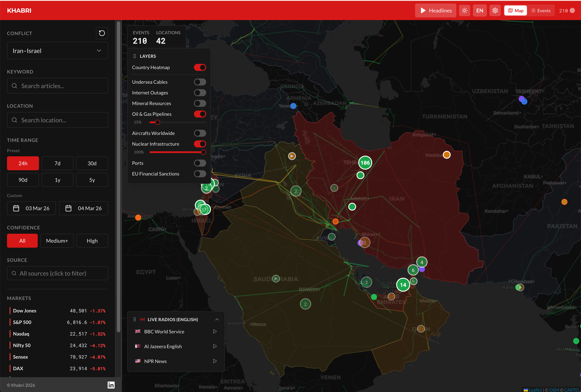Collapse the Live Radios panel

pos(217,319)
